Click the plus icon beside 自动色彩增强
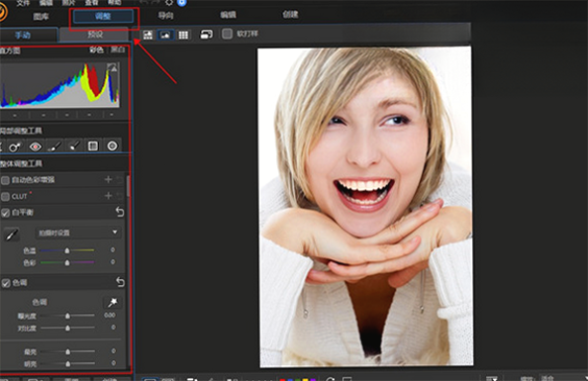This screenshot has width=588, height=381. click(108, 180)
